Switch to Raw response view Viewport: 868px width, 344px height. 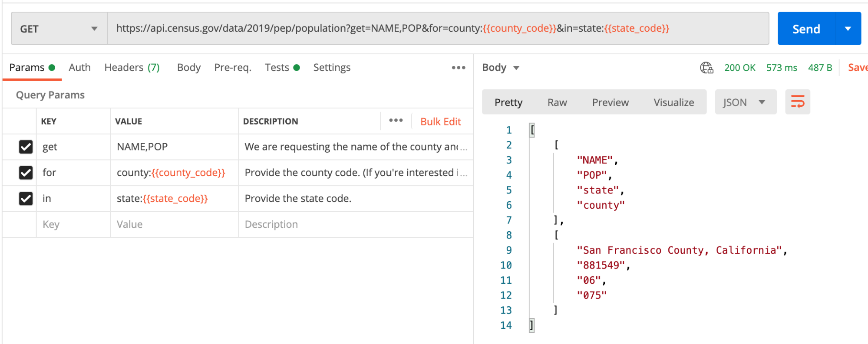(557, 102)
